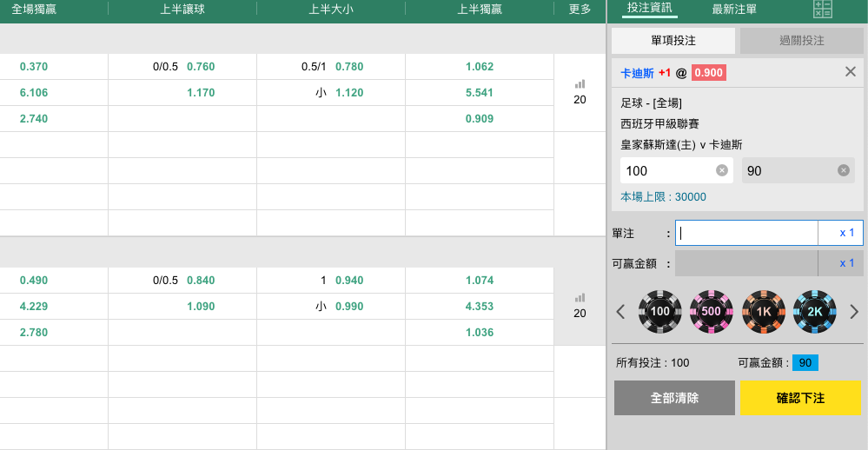The width and height of the screenshot is (868, 450).
Task: Select the 2K betting chip
Action: [814, 311]
